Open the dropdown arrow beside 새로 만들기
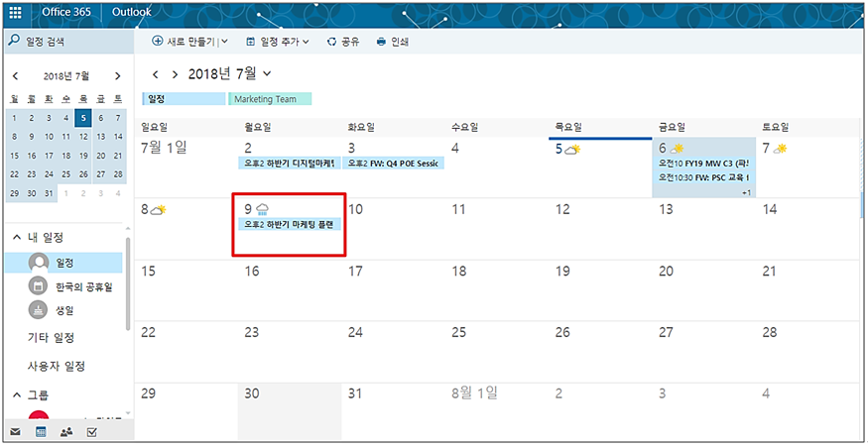 (x=223, y=42)
